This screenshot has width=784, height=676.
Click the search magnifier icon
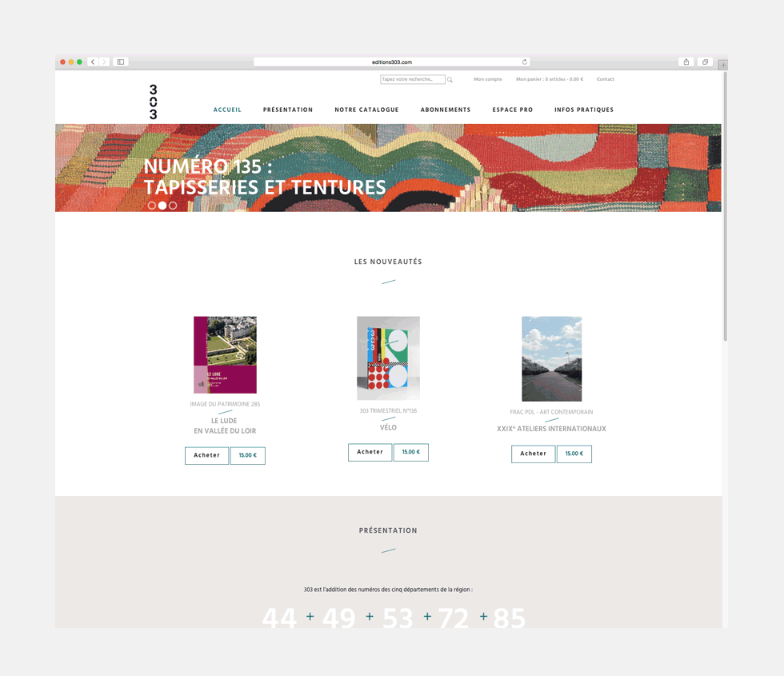coord(450,79)
